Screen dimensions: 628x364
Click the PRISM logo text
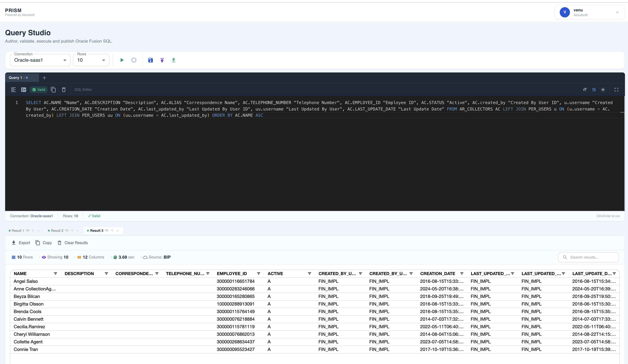click(13, 10)
